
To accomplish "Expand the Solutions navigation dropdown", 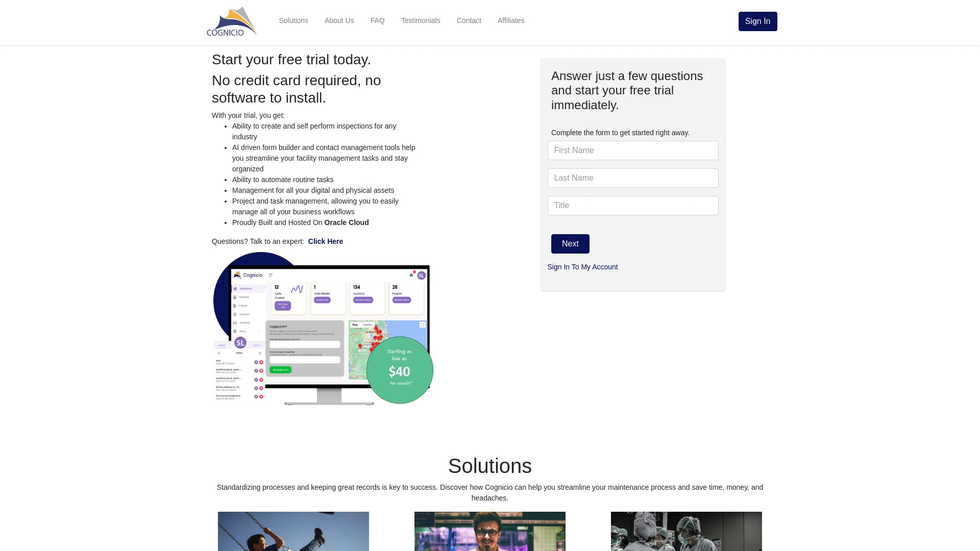I will (293, 20).
